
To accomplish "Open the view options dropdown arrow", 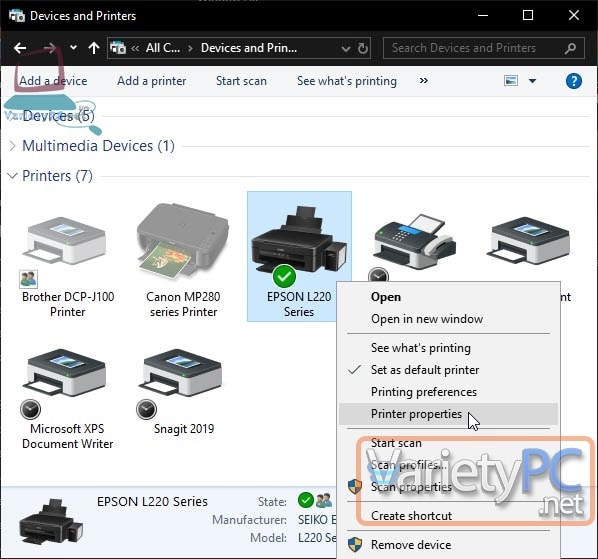I will pyautogui.click(x=532, y=81).
